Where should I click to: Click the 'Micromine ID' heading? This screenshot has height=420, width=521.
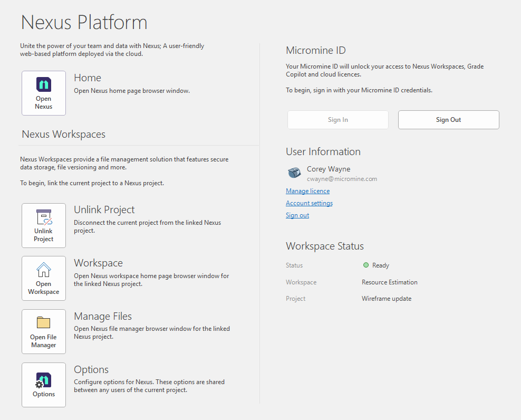316,50
